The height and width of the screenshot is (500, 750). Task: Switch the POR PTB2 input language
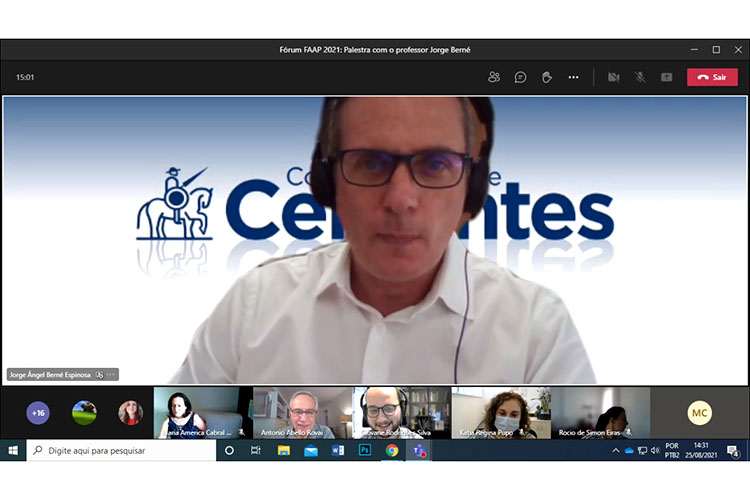click(672, 450)
